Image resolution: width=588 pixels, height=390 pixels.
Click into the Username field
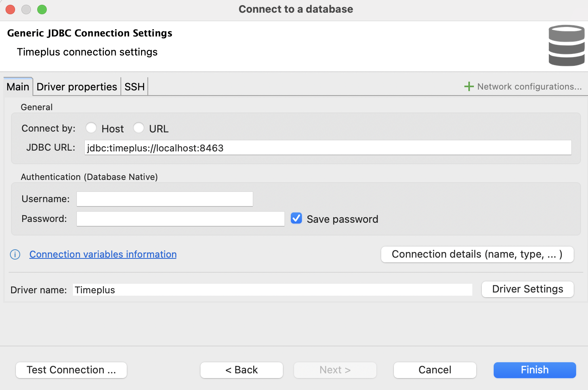tap(164, 199)
